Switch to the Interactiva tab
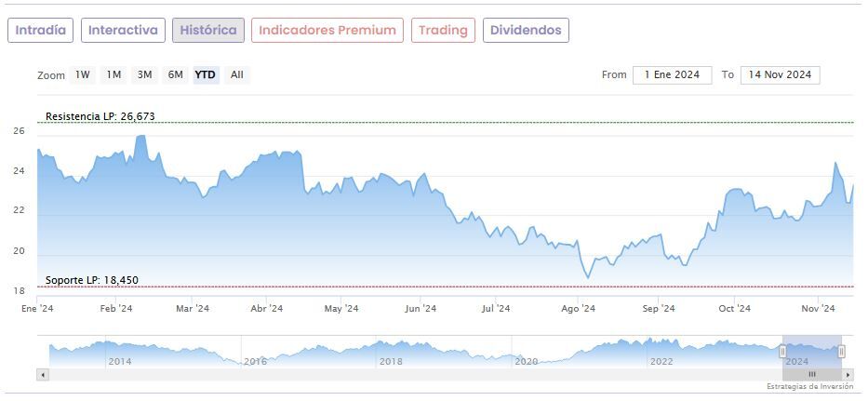This screenshot has height=401, width=868. point(123,30)
